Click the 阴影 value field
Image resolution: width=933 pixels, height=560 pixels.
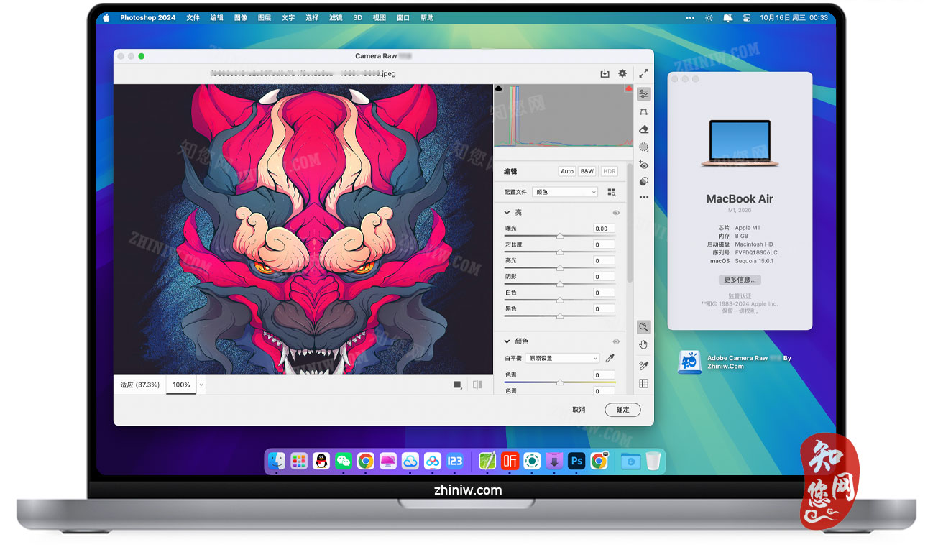(604, 277)
